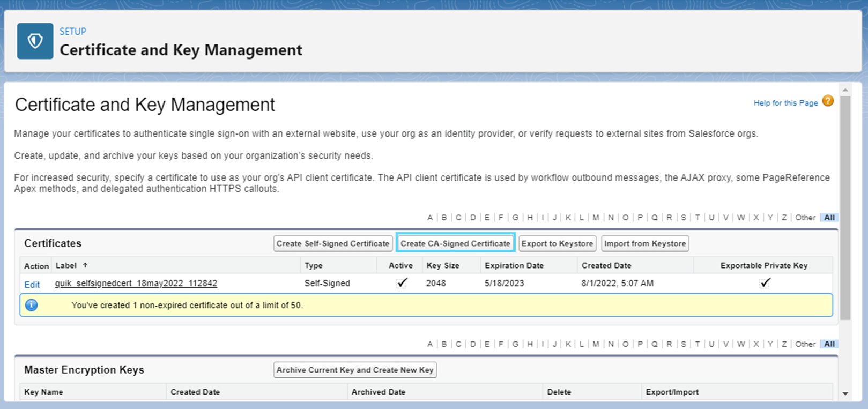Viewport: 868px width, 409px height.
Task: Open Help for this Page link
Action: 785,103
